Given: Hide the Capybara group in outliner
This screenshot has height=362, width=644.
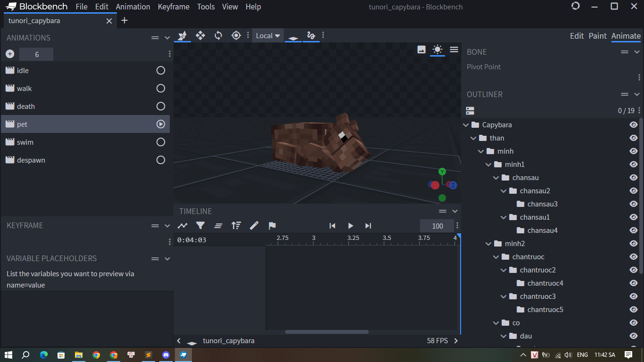Looking at the screenshot, I should pyautogui.click(x=634, y=125).
